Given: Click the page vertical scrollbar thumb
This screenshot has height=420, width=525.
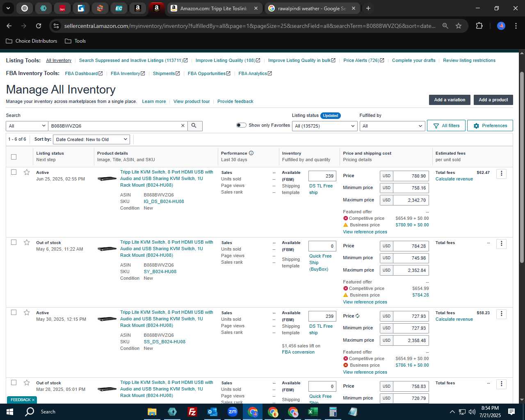Looking at the screenshot, I should point(522,167).
